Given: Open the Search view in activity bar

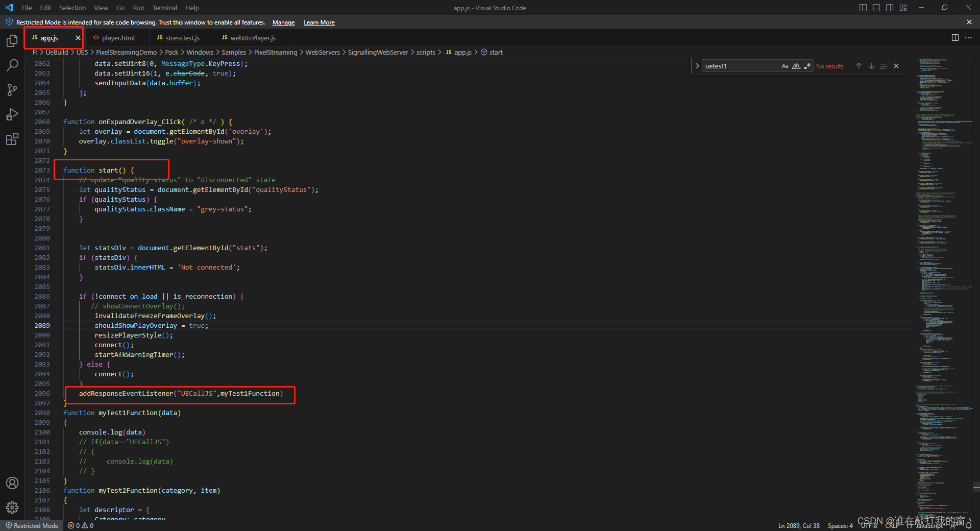Looking at the screenshot, I should coord(12,65).
